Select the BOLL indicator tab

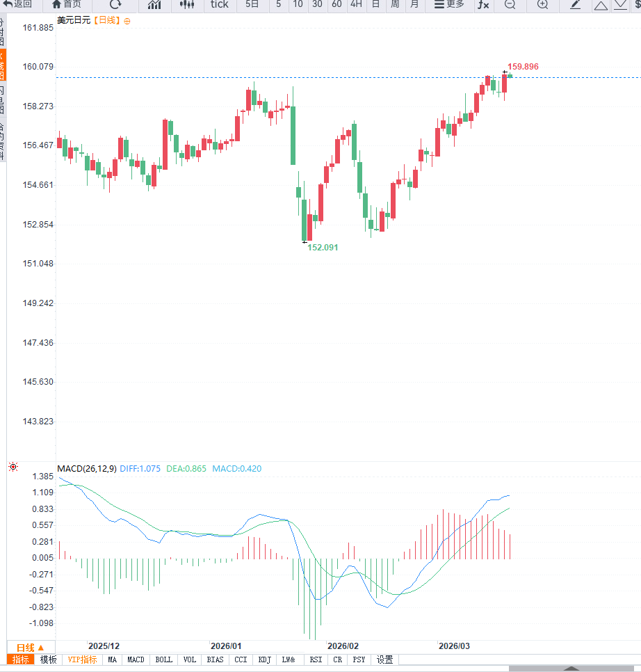click(164, 659)
